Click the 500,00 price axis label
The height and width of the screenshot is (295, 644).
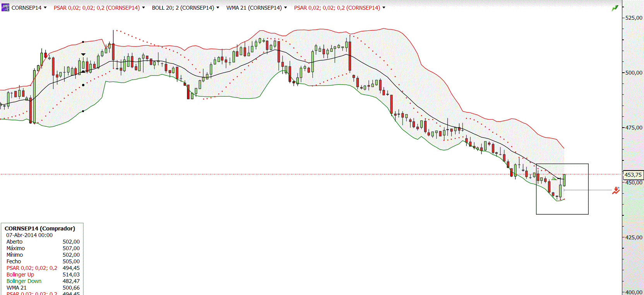pyautogui.click(x=634, y=73)
